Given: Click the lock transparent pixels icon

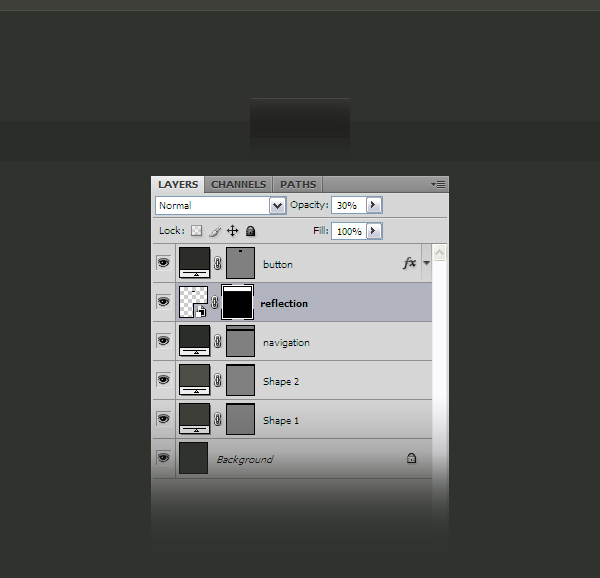Looking at the screenshot, I should click(197, 231).
